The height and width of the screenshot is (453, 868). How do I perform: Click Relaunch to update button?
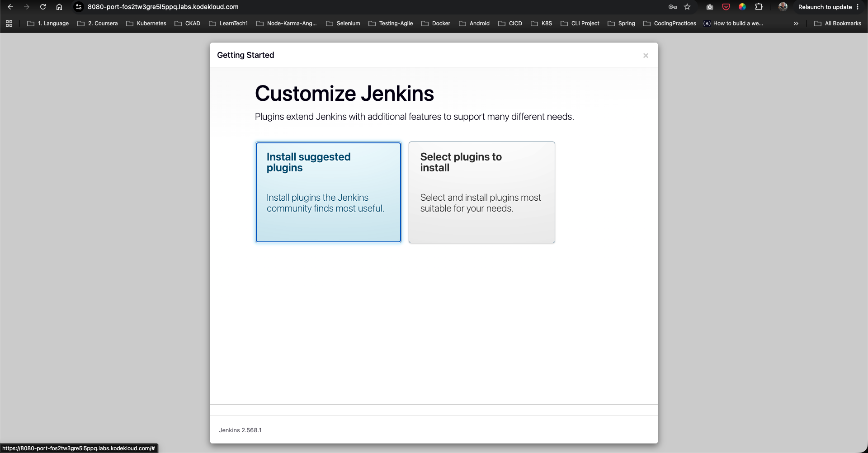click(825, 7)
